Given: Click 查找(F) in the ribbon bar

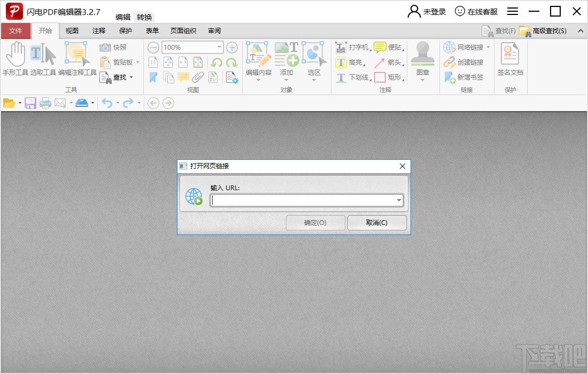Looking at the screenshot, I should click(499, 31).
